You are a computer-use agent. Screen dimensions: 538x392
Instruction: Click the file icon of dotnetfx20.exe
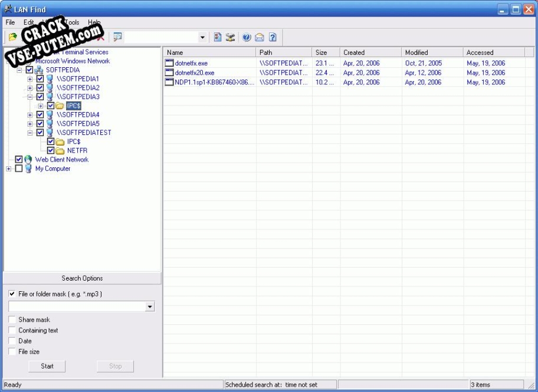(169, 73)
